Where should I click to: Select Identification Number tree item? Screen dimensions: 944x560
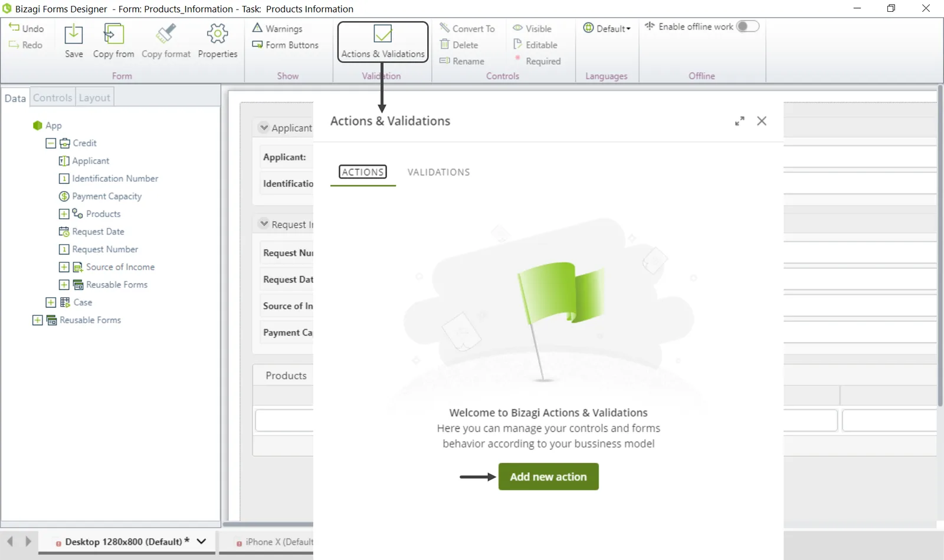(115, 179)
